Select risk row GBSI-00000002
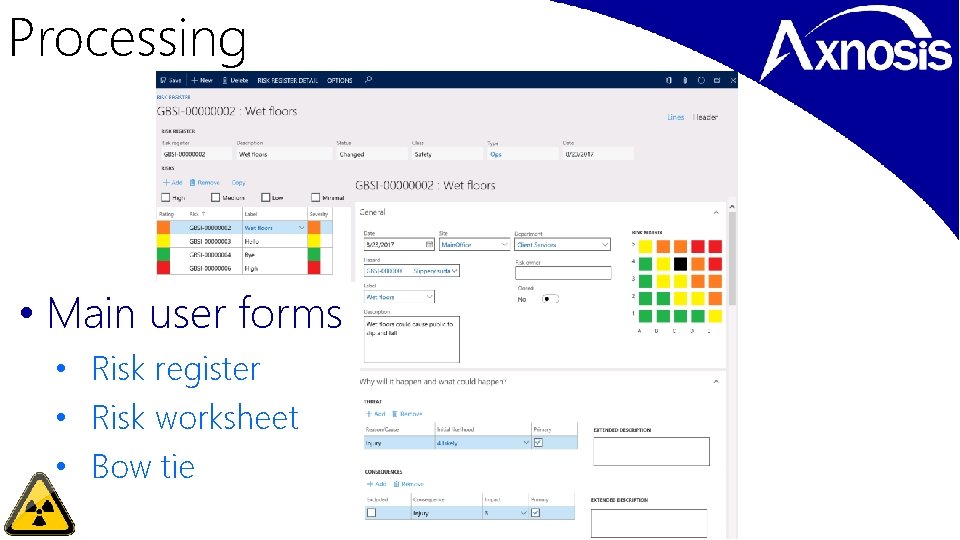The image size is (960, 540). (245, 227)
